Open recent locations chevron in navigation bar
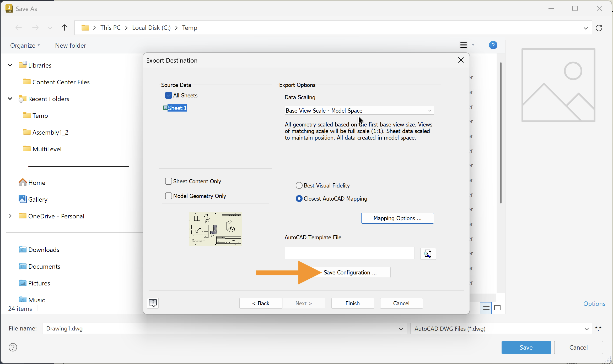This screenshot has height=364, width=613. [x=50, y=28]
